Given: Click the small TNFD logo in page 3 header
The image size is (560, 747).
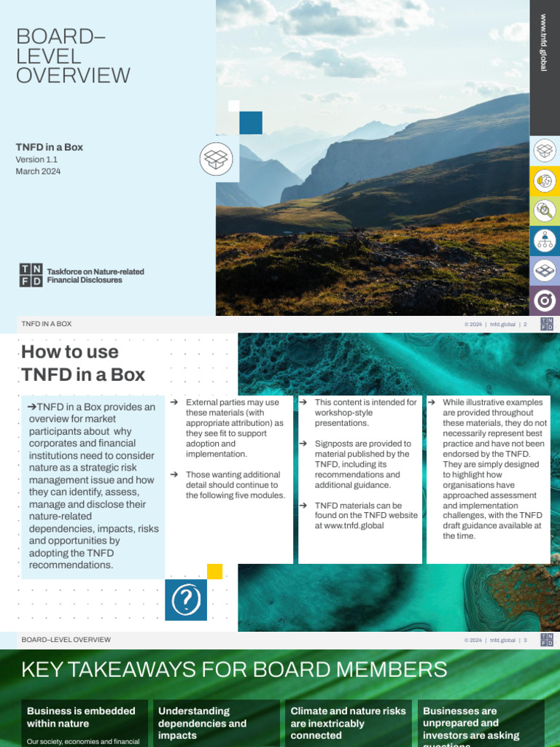Looking at the screenshot, I should pyautogui.click(x=547, y=640).
